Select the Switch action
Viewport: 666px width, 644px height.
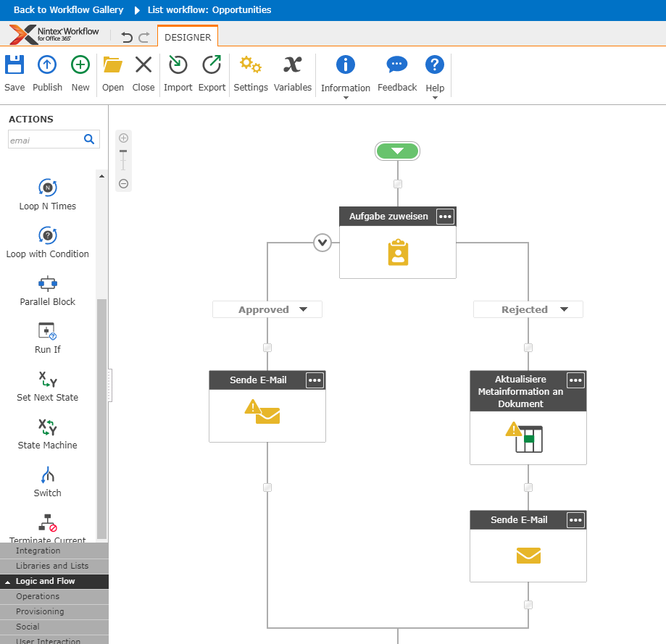(48, 482)
